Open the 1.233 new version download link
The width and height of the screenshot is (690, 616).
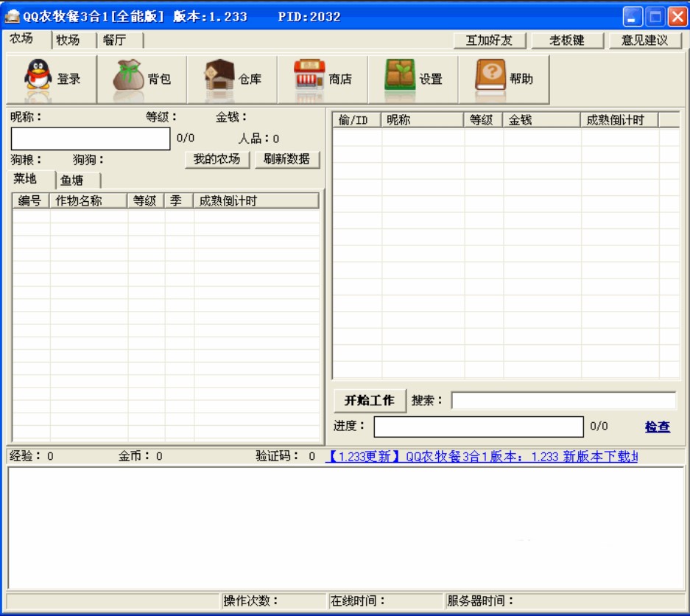coord(501,456)
